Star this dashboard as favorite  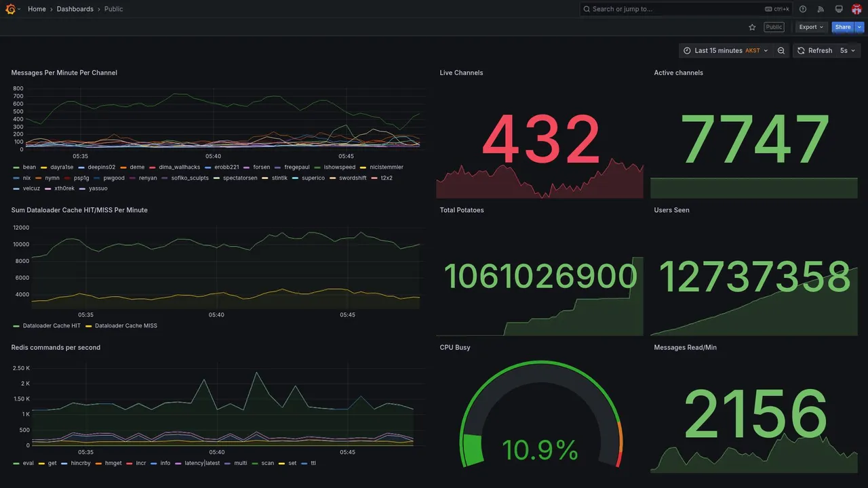point(752,27)
